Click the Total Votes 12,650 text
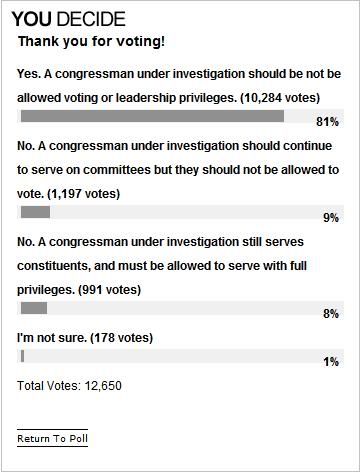 coord(69,386)
